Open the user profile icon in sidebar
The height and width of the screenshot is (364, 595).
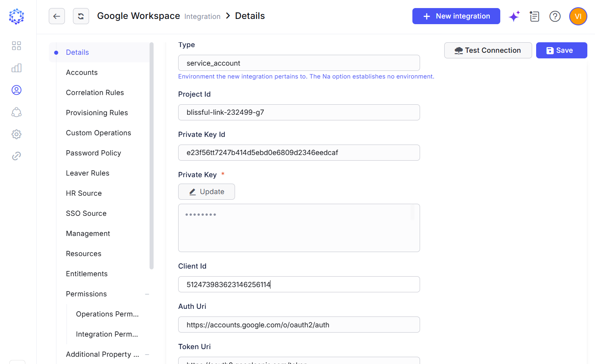coord(17,90)
